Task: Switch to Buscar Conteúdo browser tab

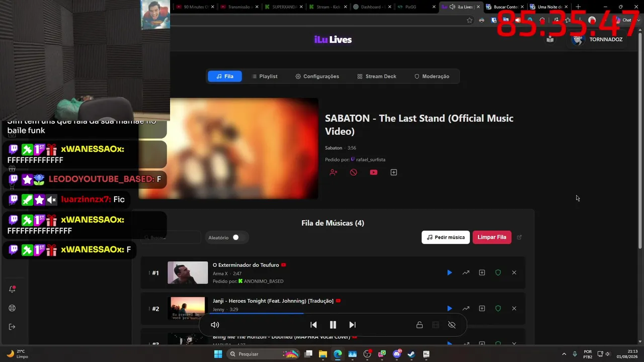Action: coord(505,7)
